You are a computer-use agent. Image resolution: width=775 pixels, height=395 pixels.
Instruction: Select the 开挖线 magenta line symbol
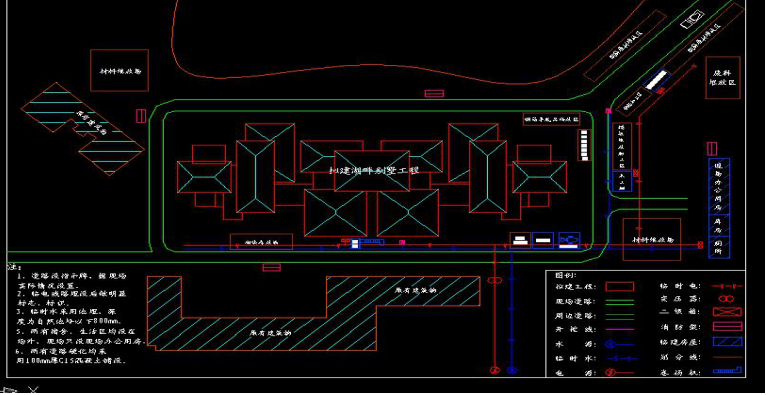coord(620,329)
